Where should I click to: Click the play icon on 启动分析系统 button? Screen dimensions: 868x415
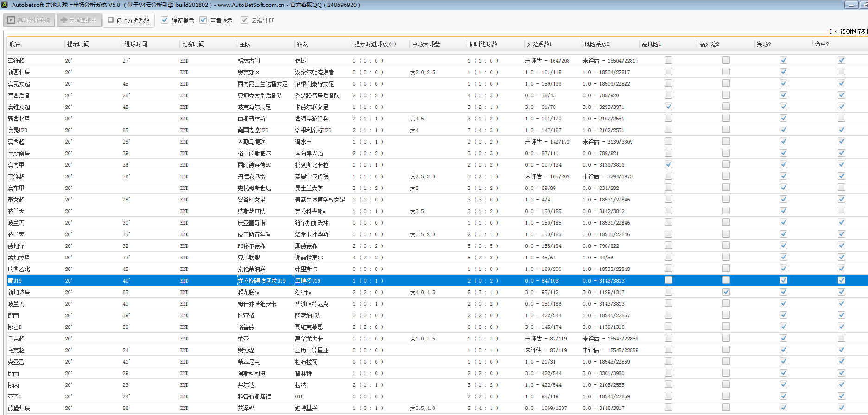point(11,20)
